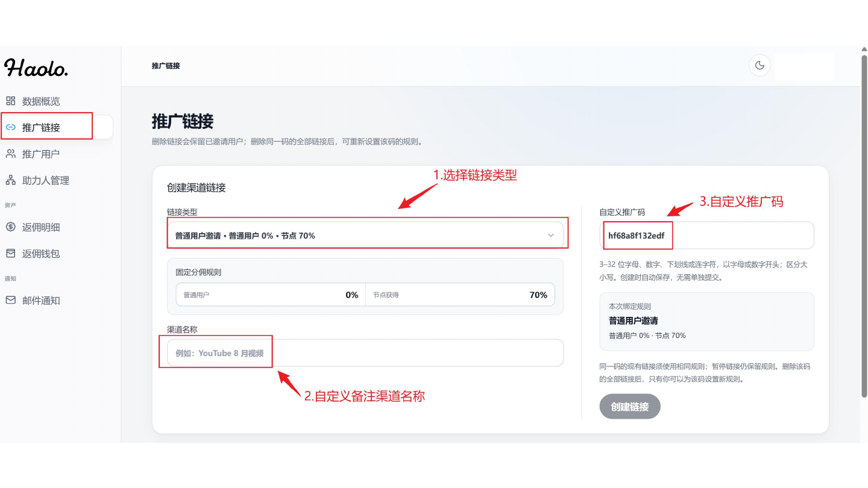Click the blank user profile area at top right
The height and width of the screenshot is (488, 868).
[805, 67]
